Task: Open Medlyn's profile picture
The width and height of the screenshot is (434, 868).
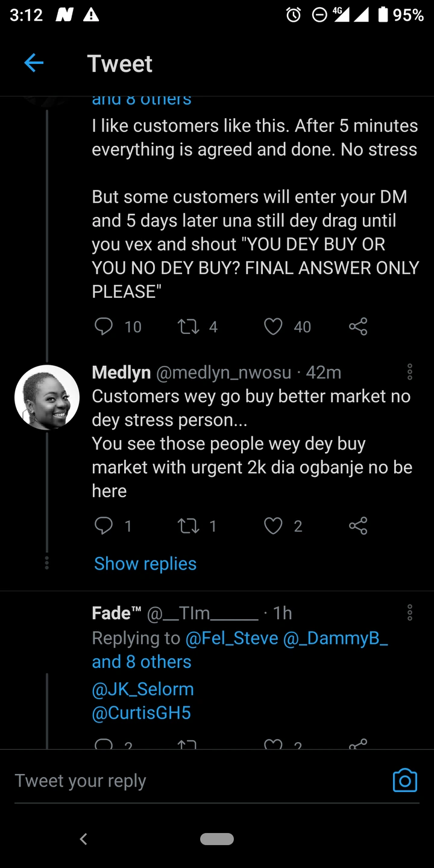Action: 47,397
